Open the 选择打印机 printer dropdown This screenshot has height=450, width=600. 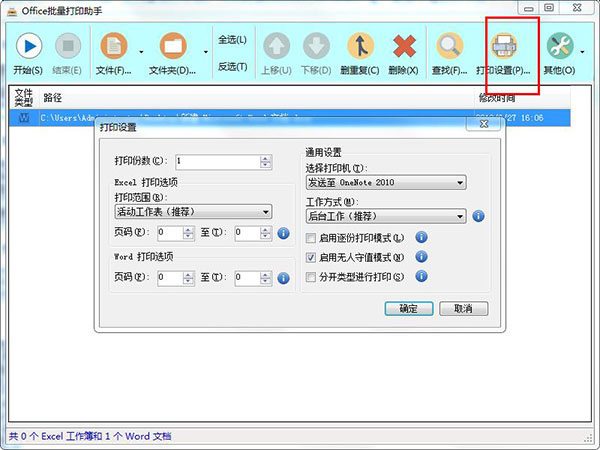click(386, 183)
